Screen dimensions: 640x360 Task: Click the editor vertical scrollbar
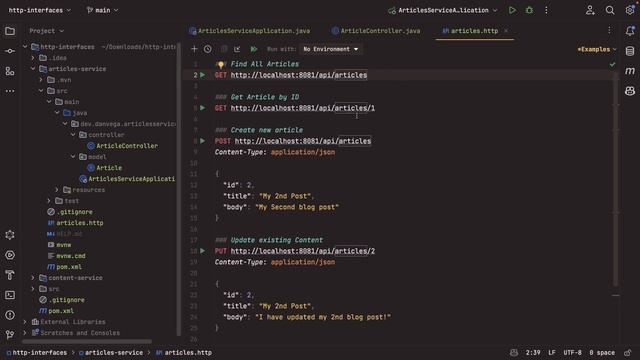coord(616,180)
